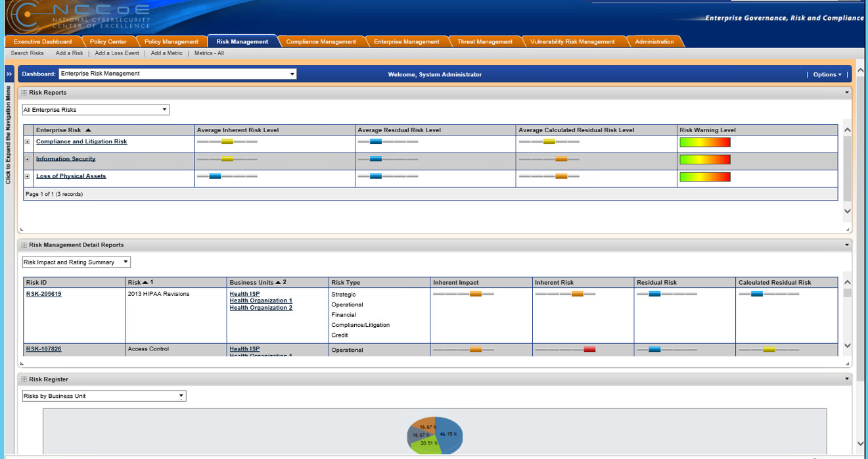Switch to the Enterprise Management tab

coord(406,41)
